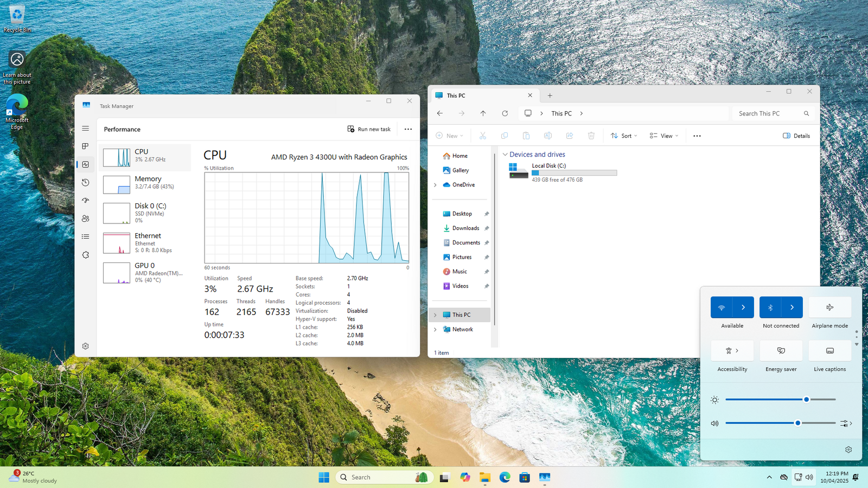Turn on Live captions toggle
The image size is (868, 488).
pos(829,351)
